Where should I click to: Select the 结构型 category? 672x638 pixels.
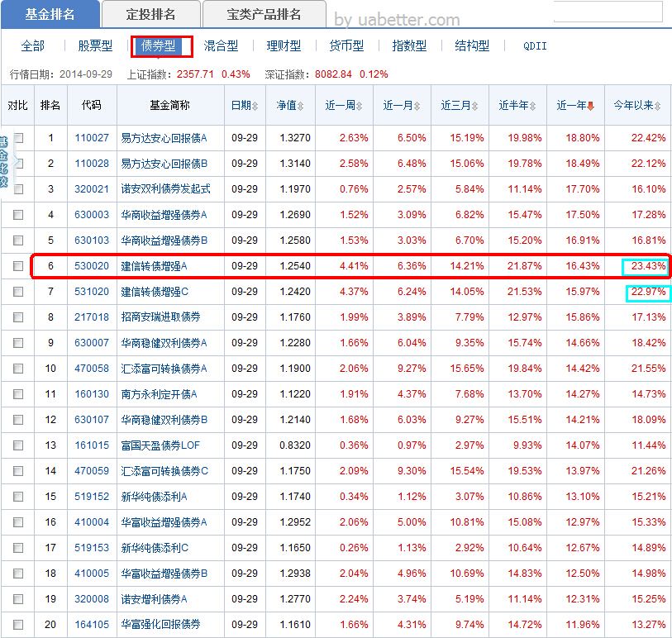coord(472,45)
